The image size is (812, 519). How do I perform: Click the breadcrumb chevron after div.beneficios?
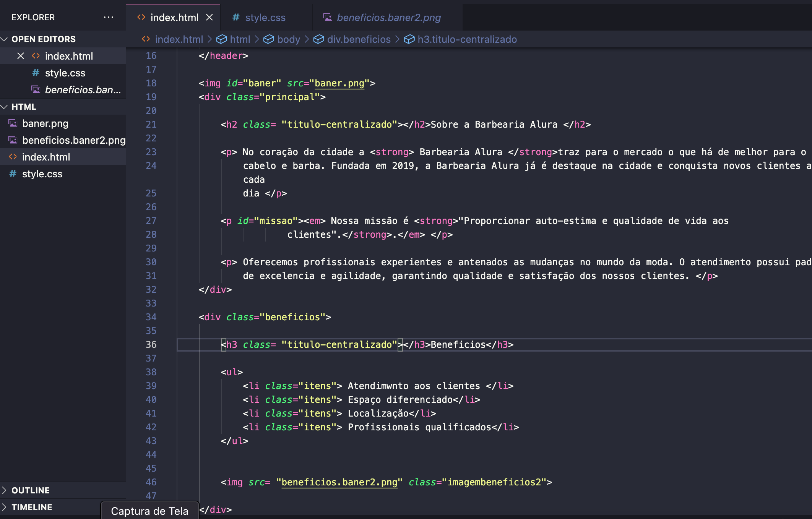point(398,39)
